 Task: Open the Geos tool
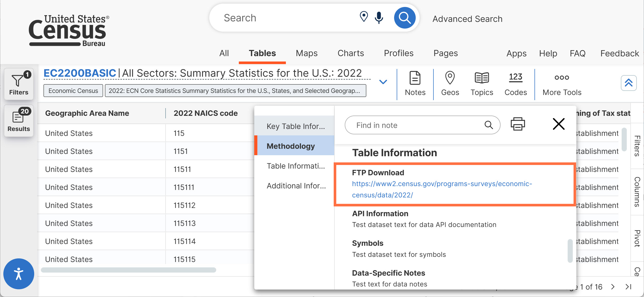click(450, 84)
